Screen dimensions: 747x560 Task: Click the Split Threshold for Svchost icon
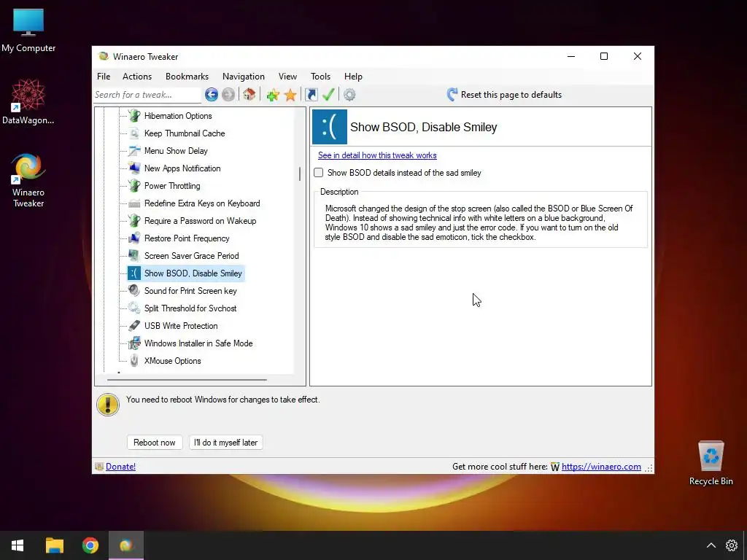tap(134, 308)
